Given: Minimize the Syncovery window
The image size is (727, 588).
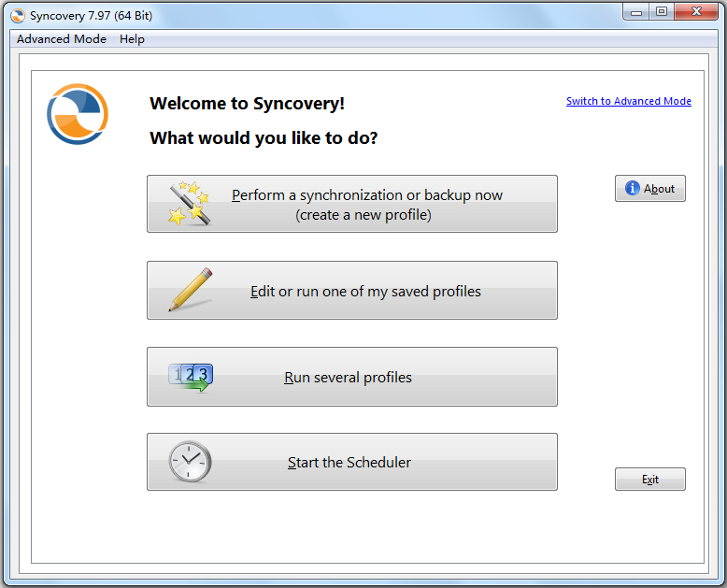Looking at the screenshot, I should coord(636,12).
